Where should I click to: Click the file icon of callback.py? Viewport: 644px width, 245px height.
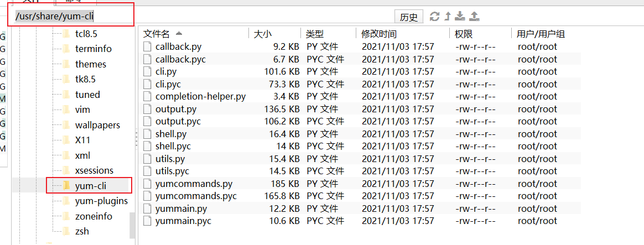click(147, 46)
